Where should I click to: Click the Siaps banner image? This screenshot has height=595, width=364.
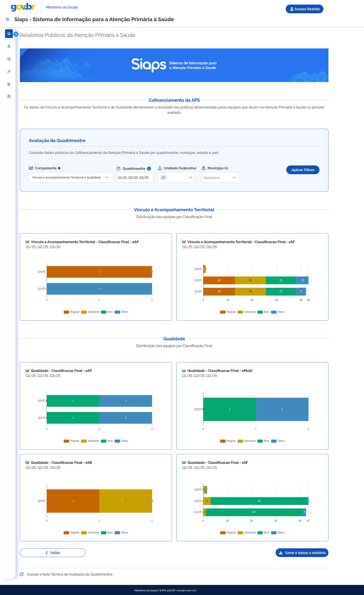click(x=174, y=65)
